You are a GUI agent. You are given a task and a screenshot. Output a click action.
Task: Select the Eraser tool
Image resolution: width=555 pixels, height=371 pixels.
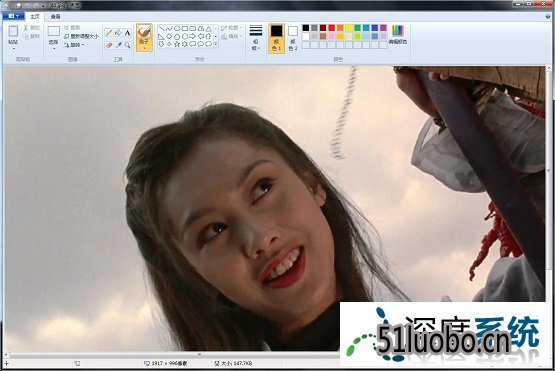point(109,45)
